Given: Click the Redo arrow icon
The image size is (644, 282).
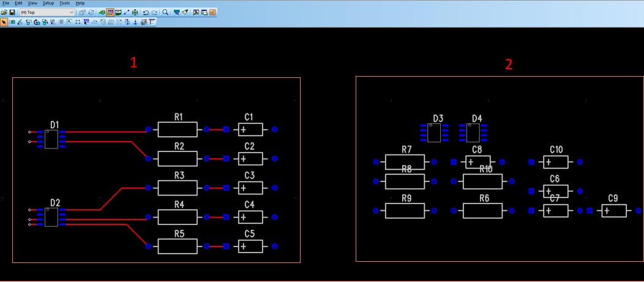Looking at the screenshot, I should coord(154,12).
